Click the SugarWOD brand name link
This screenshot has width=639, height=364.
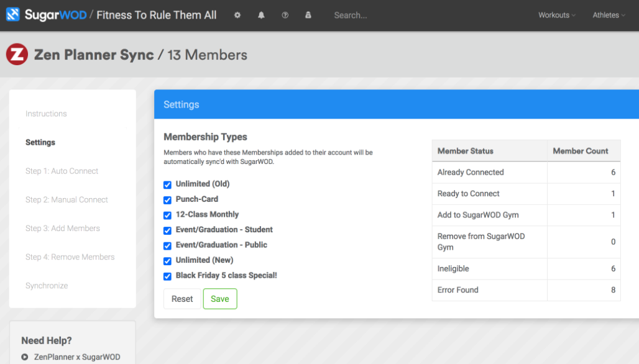click(x=55, y=15)
